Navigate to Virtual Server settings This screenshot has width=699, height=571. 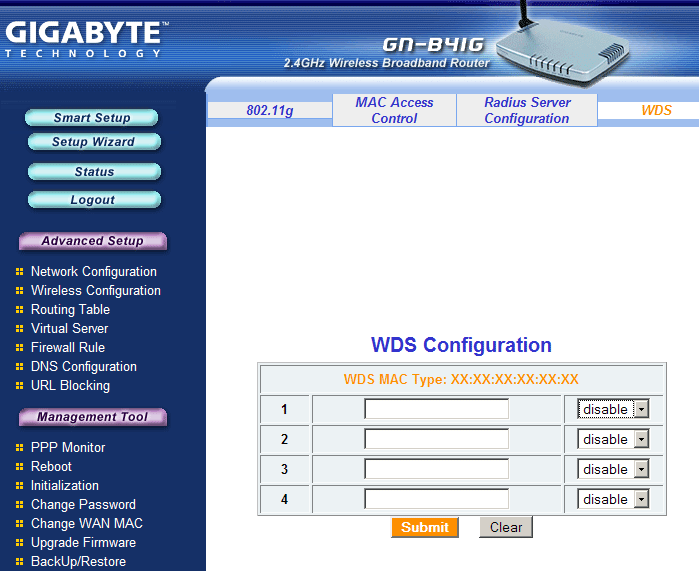point(70,329)
